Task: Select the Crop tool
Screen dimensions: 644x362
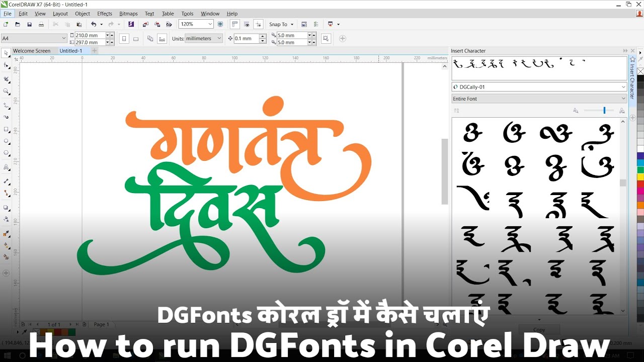Action: pos(6,79)
